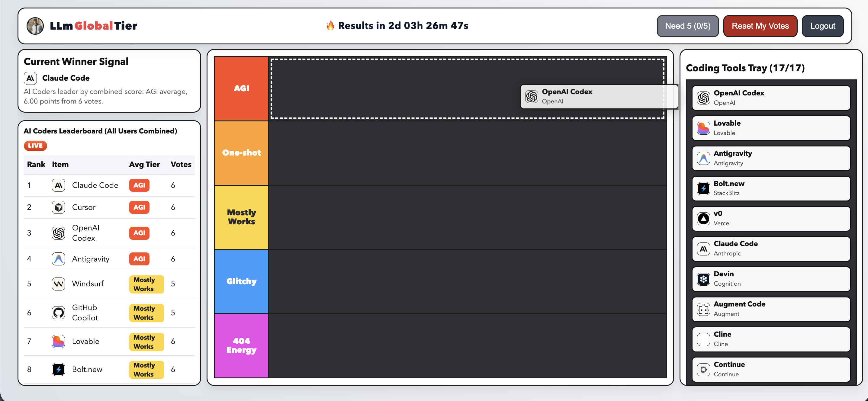This screenshot has height=401, width=868.
Task: Select the v0 Vercel icon
Action: [704, 218]
